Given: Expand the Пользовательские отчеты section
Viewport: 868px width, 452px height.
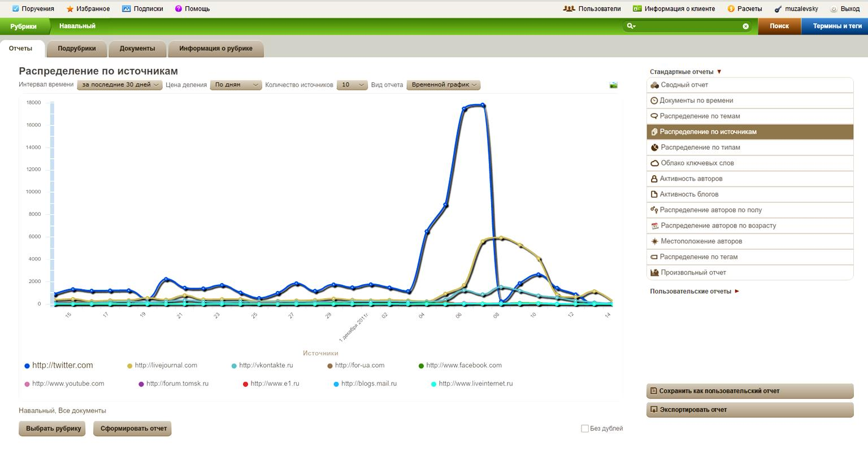Looking at the screenshot, I should point(695,292).
